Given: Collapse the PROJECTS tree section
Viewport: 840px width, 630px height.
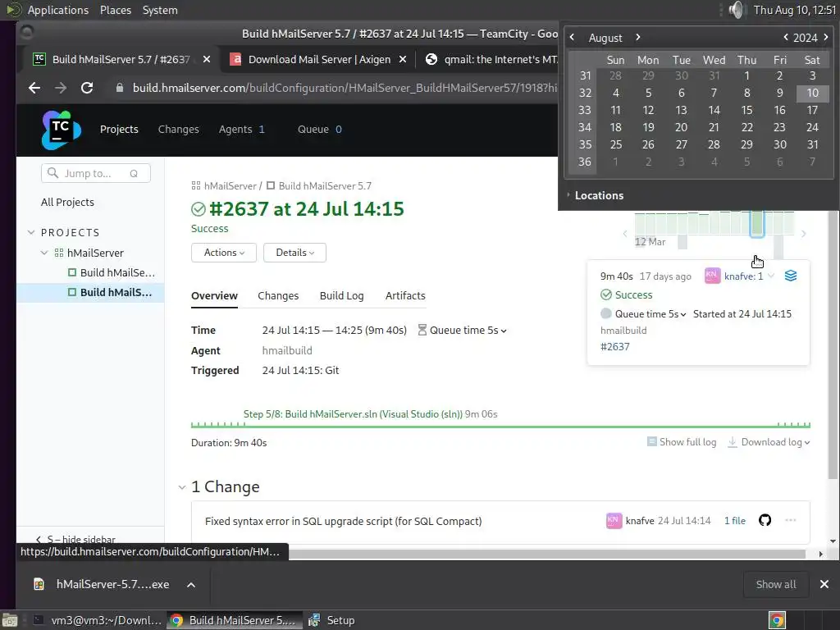Looking at the screenshot, I should (31, 232).
